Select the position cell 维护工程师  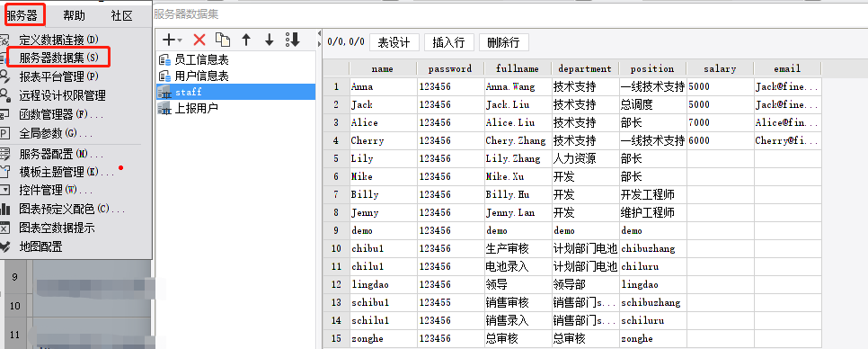(652, 212)
